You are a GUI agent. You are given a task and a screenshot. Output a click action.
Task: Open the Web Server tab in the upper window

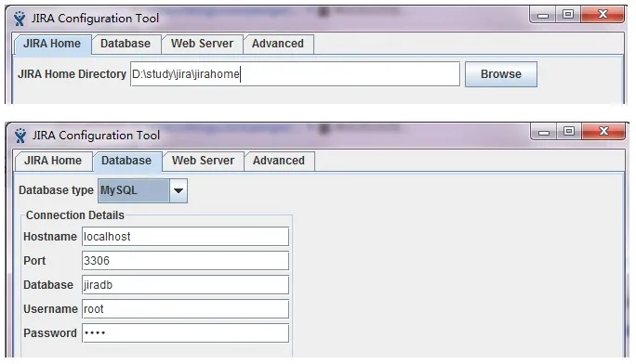(x=202, y=44)
